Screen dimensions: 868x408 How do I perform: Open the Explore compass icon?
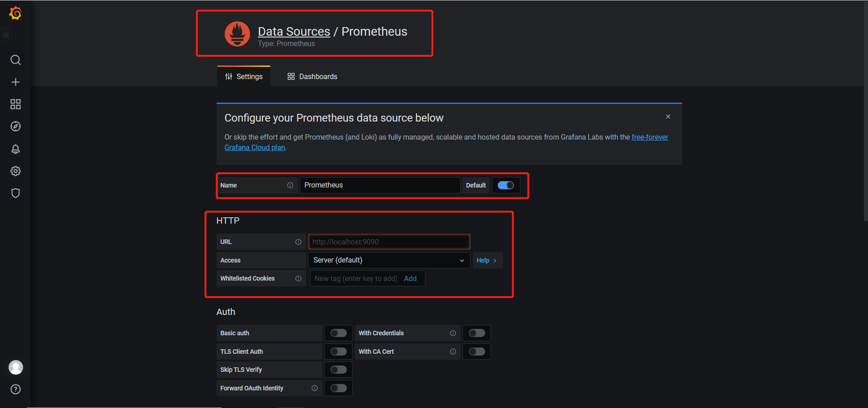click(15, 127)
